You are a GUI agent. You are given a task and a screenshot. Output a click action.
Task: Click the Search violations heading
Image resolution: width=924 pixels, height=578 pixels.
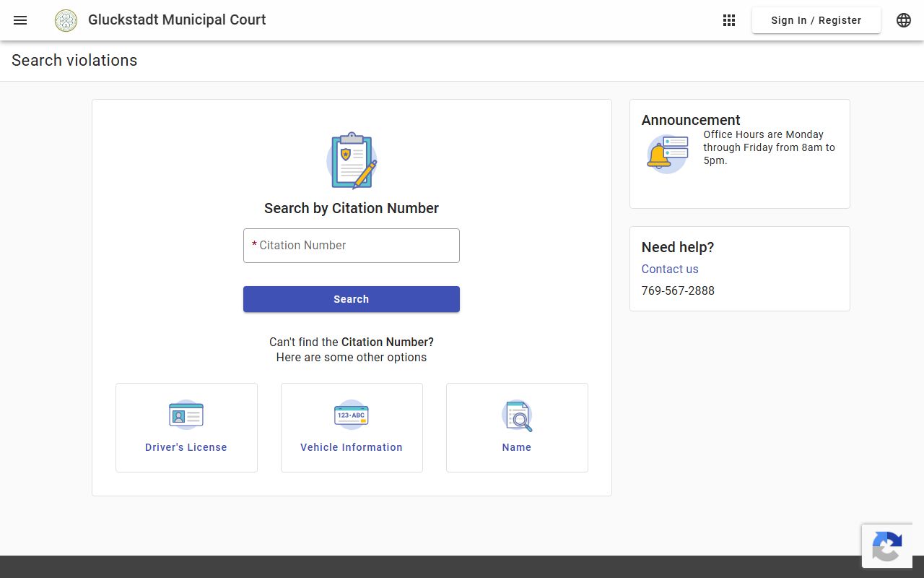(x=74, y=61)
